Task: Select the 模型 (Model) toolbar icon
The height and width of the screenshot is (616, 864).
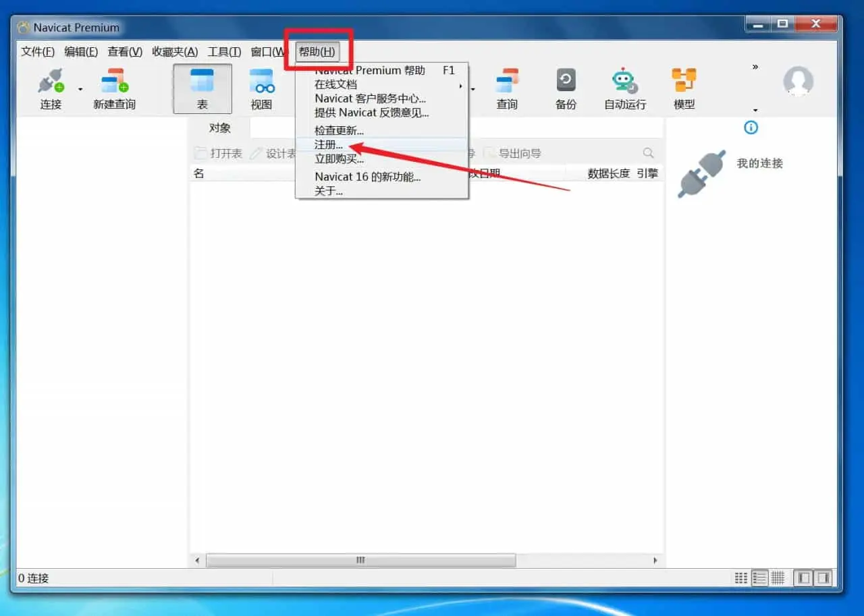Action: pos(684,81)
